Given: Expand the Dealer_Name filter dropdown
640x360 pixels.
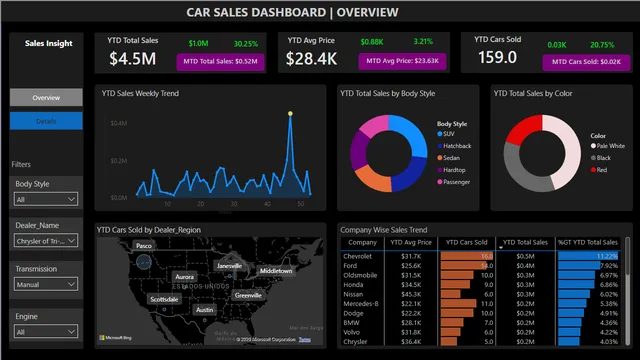Looking at the screenshot, I should coord(46,241).
